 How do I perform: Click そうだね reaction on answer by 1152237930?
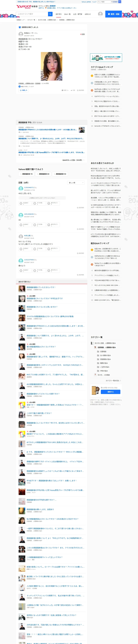pos(39,270)
